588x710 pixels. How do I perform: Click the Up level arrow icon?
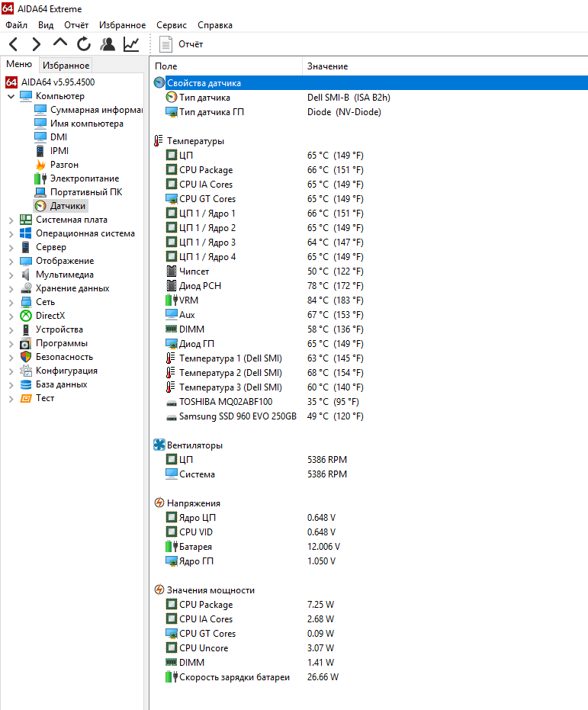click(x=59, y=44)
